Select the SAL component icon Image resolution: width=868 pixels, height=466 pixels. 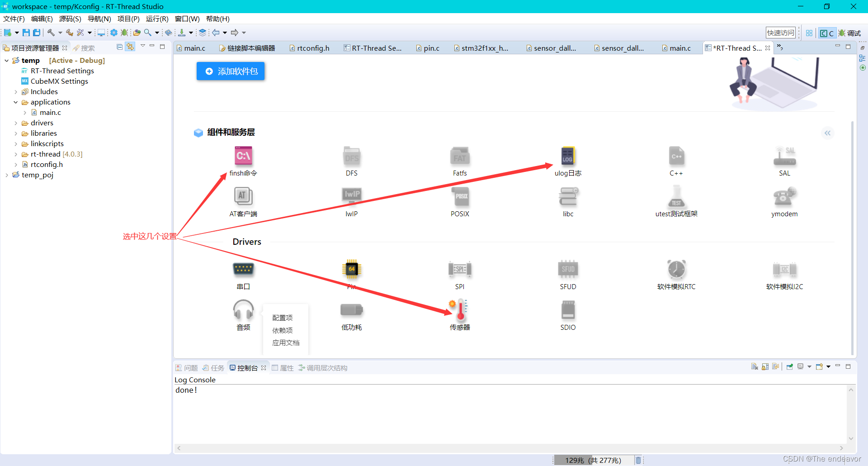click(x=785, y=156)
